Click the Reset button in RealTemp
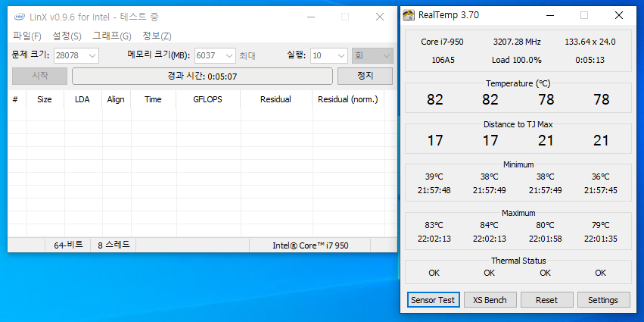The image size is (644, 322). point(546,300)
